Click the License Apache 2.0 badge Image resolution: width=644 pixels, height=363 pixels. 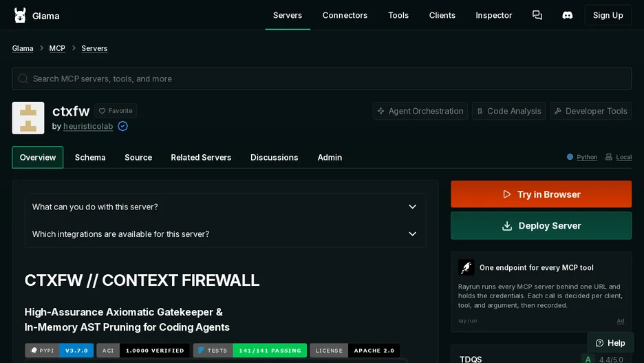pyautogui.click(x=354, y=350)
